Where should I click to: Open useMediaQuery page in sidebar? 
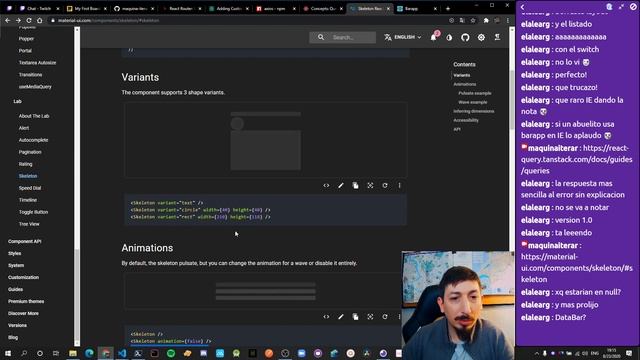tap(35, 87)
